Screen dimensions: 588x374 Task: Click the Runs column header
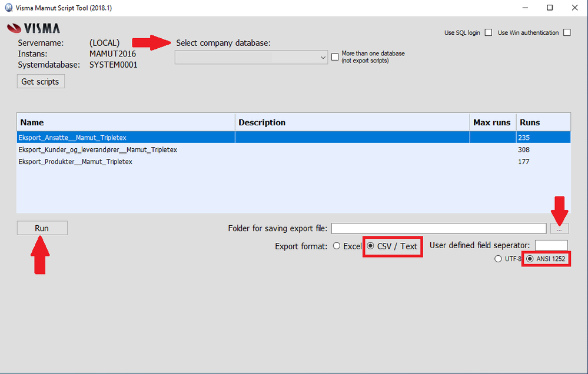click(544, 122)
